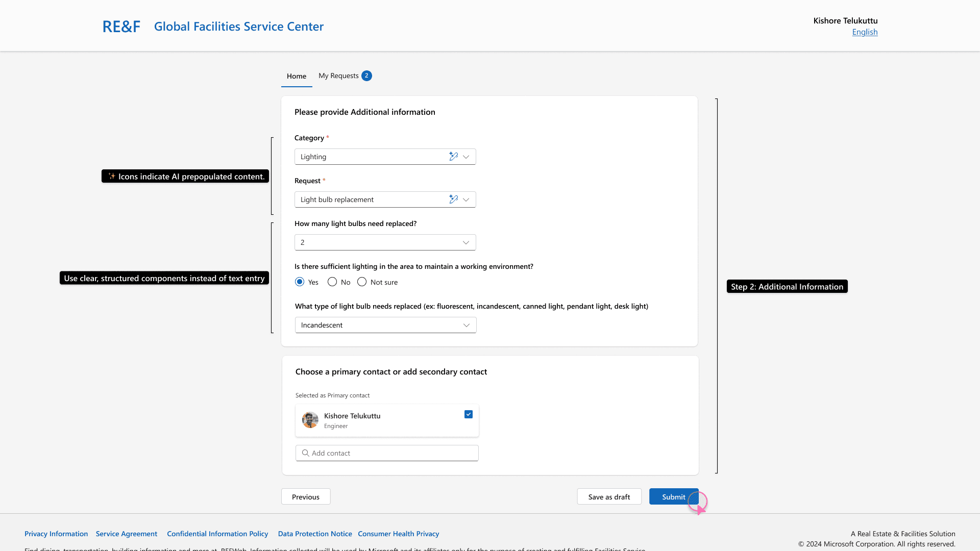Screen dimensions: 980x551
Task: Click Kishore Telukuttu's avatar photo
Action: (310, 420)
